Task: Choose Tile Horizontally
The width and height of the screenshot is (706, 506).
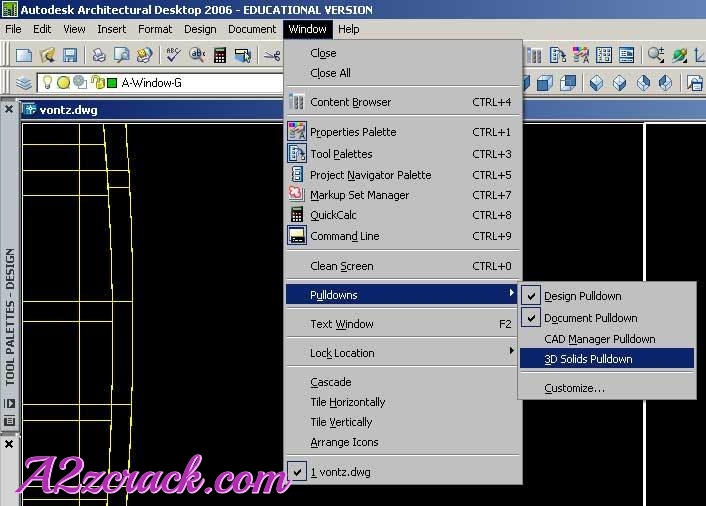Action: [x=403, y=402]
